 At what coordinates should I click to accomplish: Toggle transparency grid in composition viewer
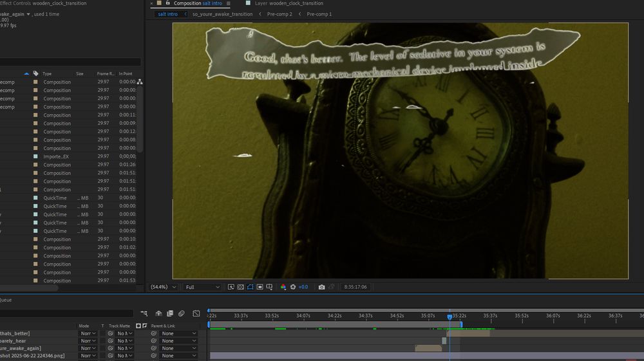tap(241, 287)
